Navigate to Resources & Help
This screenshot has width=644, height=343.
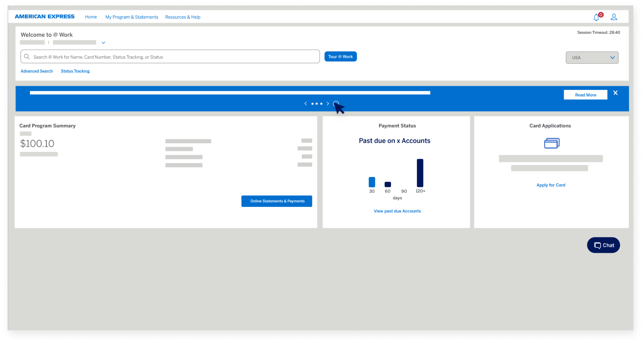click(x=183, y=17)
